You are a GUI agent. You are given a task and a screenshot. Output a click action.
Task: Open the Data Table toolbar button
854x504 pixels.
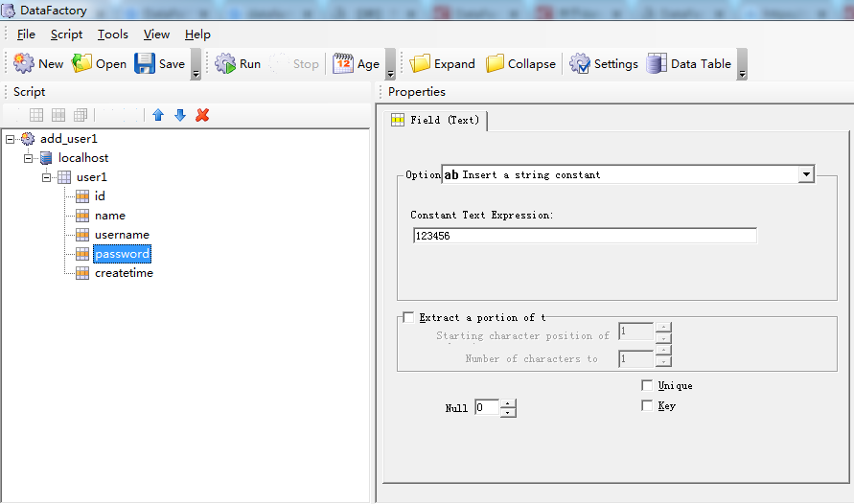[689, 63]
